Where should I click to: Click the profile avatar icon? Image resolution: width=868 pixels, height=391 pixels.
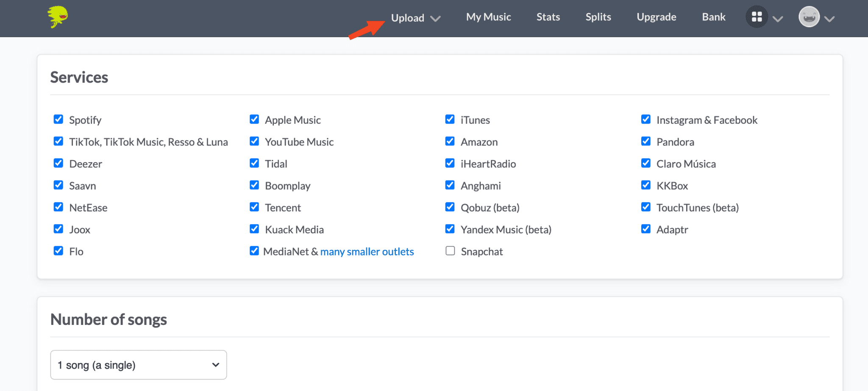click(809, 17)
